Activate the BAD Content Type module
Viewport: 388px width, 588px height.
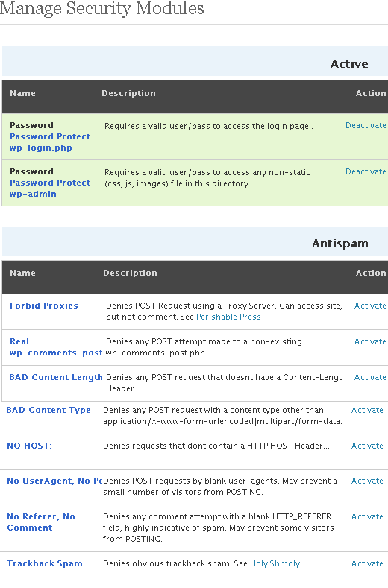click(367, 410)
